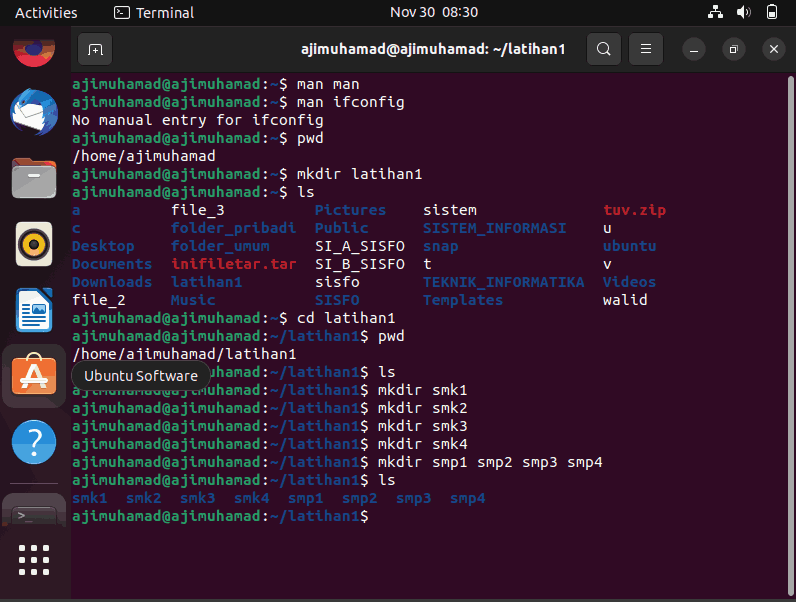The height and width of the screenshot is (602, 796).
Task: Click the 'ubuntu' directory name
Action: pos(629,246)
